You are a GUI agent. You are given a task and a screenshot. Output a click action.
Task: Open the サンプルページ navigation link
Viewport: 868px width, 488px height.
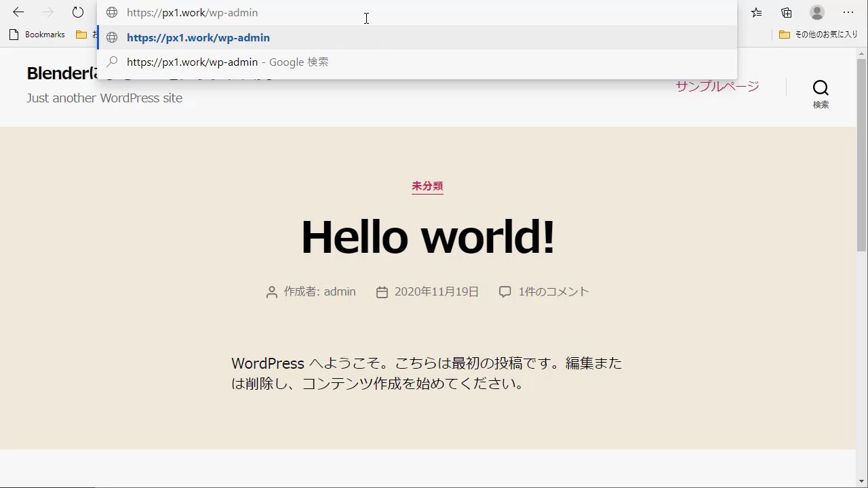coord(717,86)
